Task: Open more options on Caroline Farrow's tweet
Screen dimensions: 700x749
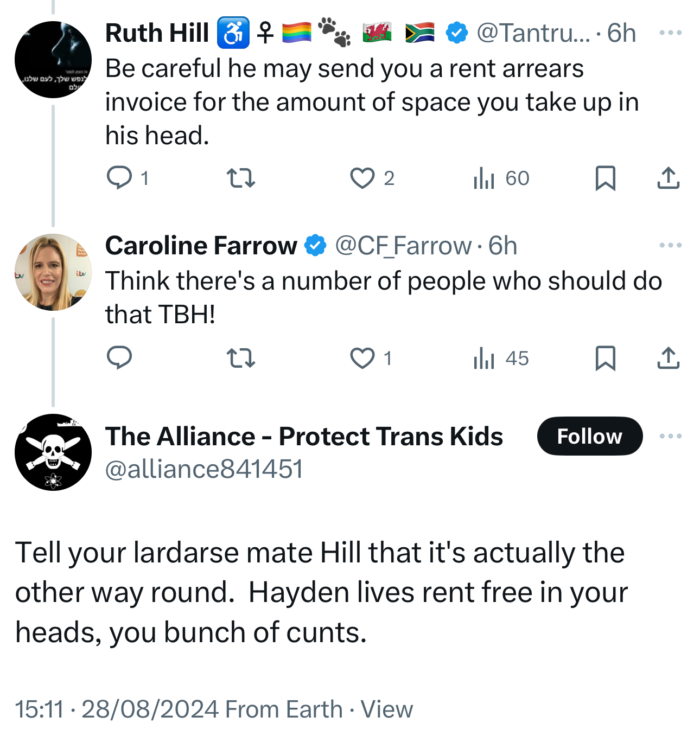Action: [x=670, y=246]
